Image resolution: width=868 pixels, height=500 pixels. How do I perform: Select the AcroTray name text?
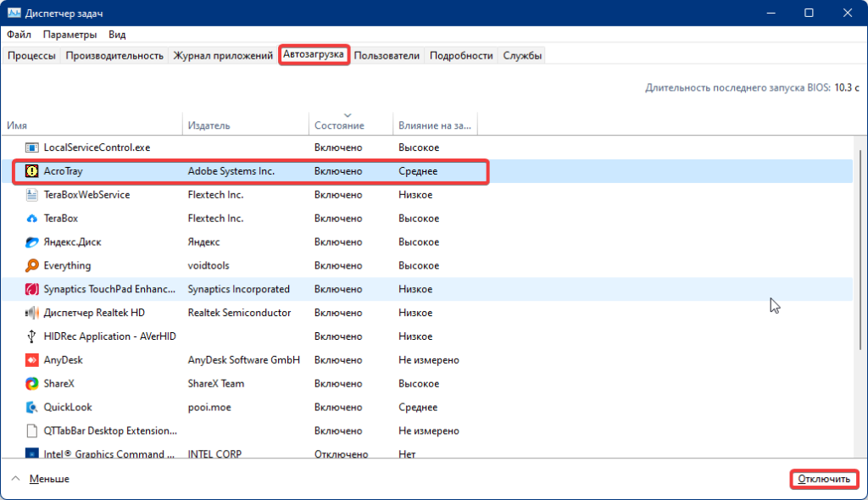[63, 171]
